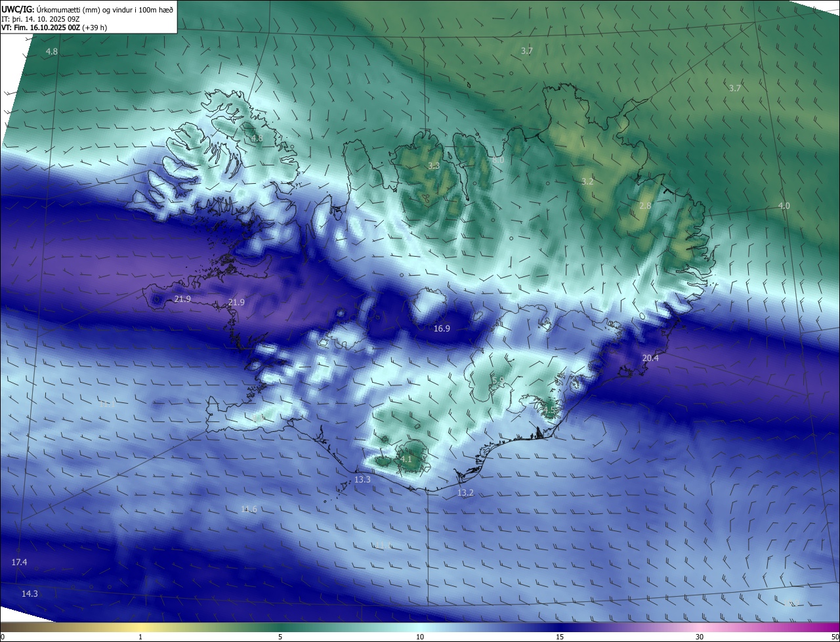The image size is (840, 642).
Task: Select the 11.6 value label
Action: coord(249,509)
